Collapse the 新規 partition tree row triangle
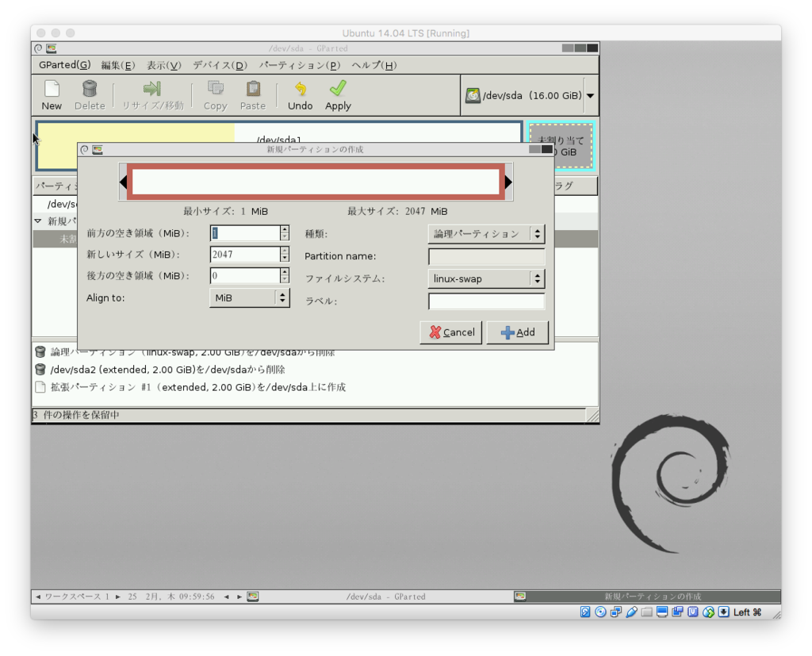This screenshot has width=812, height=656. coord(38,221)
